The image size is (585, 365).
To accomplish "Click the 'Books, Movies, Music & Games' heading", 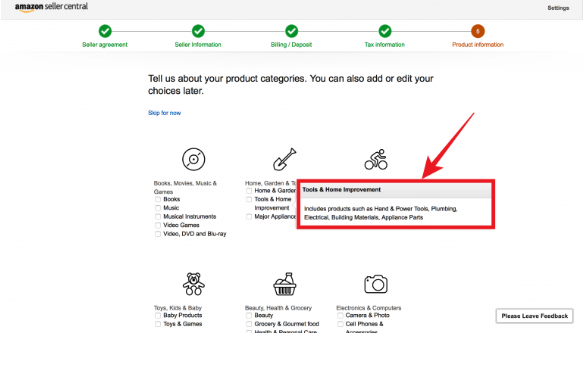I will 185,187.
